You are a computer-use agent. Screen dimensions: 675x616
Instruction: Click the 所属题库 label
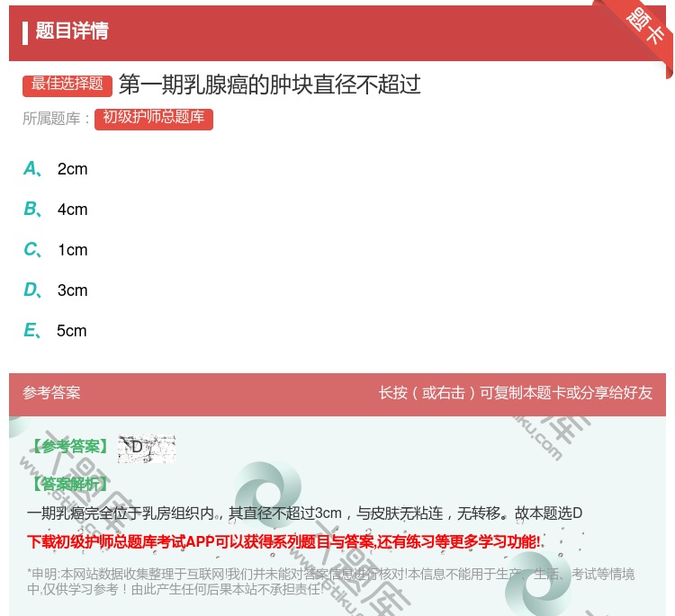coord(56,119)
